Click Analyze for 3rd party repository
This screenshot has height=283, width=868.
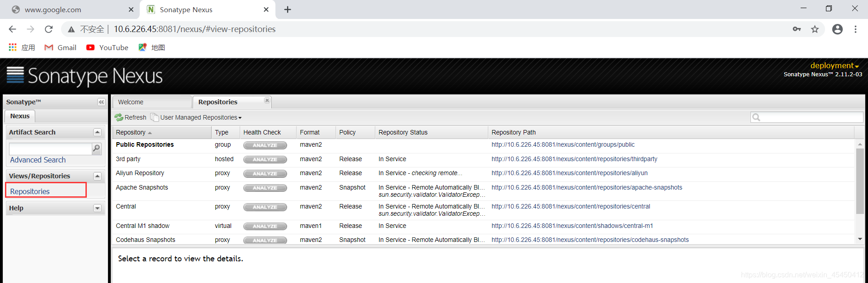pyautogui.click(x=265, y=159)
